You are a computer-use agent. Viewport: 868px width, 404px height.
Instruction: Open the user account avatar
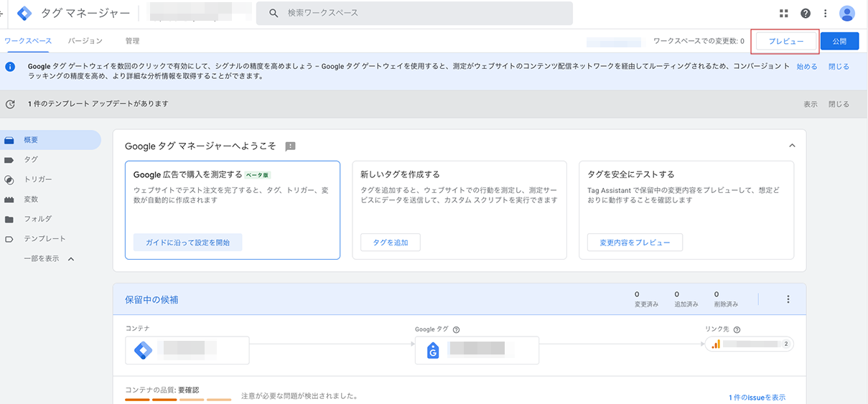coord(847,13)
